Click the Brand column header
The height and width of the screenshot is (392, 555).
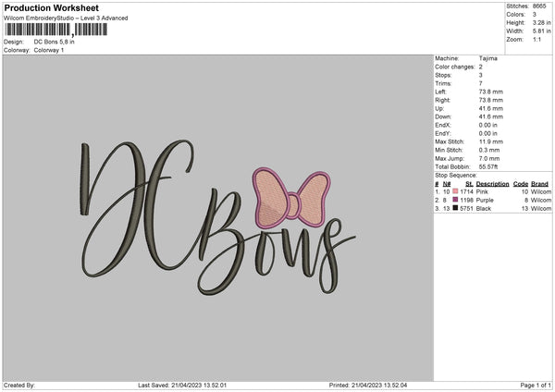click(x=539, y=184)
